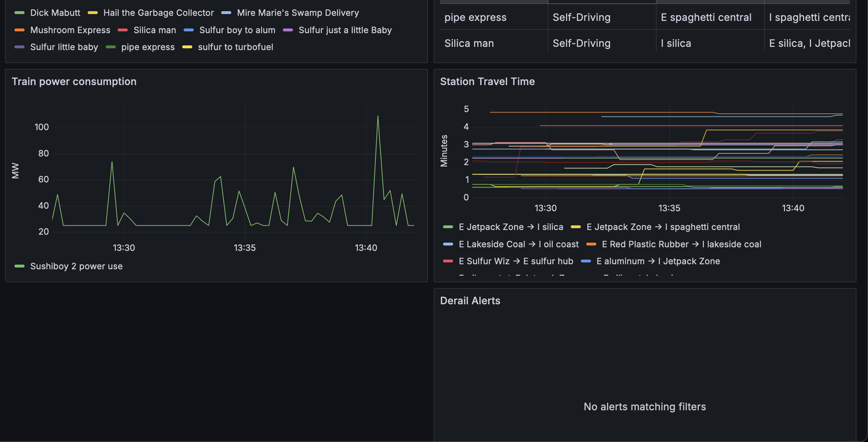Toggle Sushiboy 2 power use legend item
The image size is (868, 442).
pyautogui.click(x=76, y=266)
